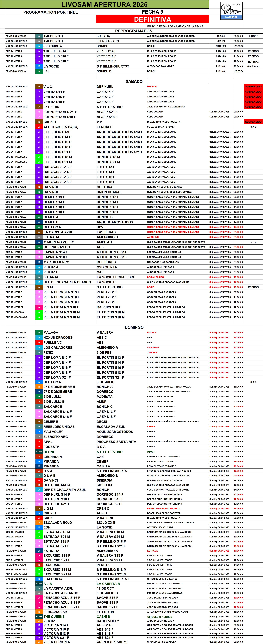Select the A. ILIA 2610 VILLA MAIPU venue

(178, 612)
